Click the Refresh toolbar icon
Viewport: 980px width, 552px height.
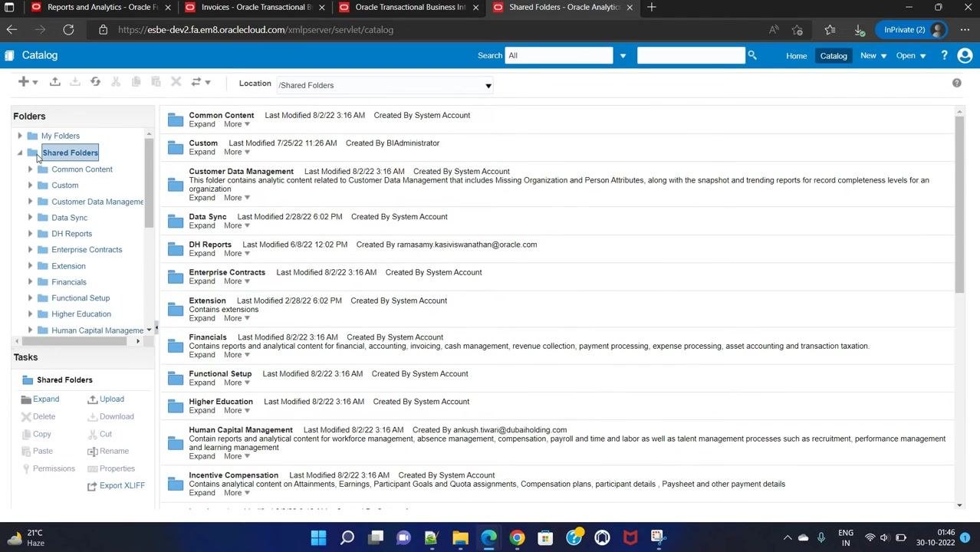pos(95,81)
